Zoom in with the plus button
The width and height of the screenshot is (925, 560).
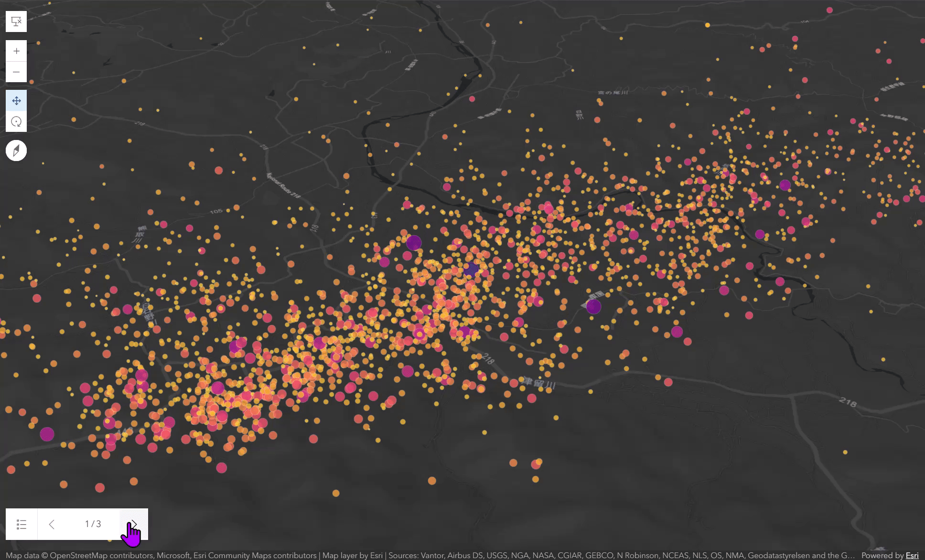pos(16,51)
